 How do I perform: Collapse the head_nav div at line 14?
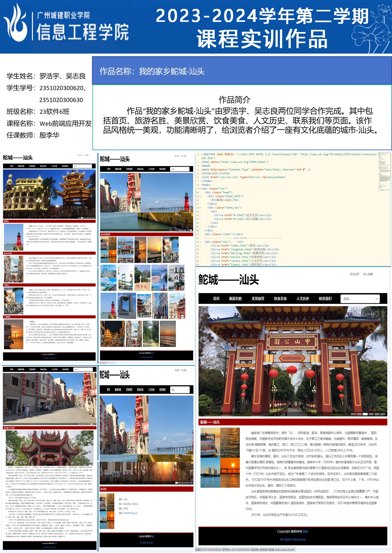(200, 208)
